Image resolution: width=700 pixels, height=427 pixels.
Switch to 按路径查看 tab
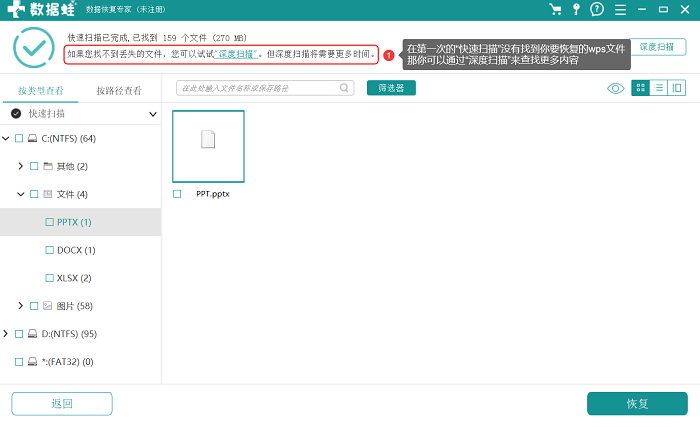click(119, 91)
